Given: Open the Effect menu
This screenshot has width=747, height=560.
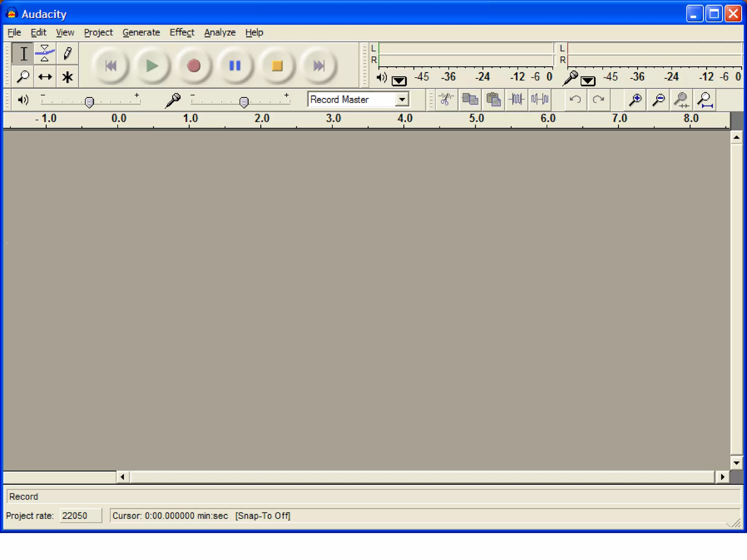Looking at the screenshot, I should pos(182,32).
